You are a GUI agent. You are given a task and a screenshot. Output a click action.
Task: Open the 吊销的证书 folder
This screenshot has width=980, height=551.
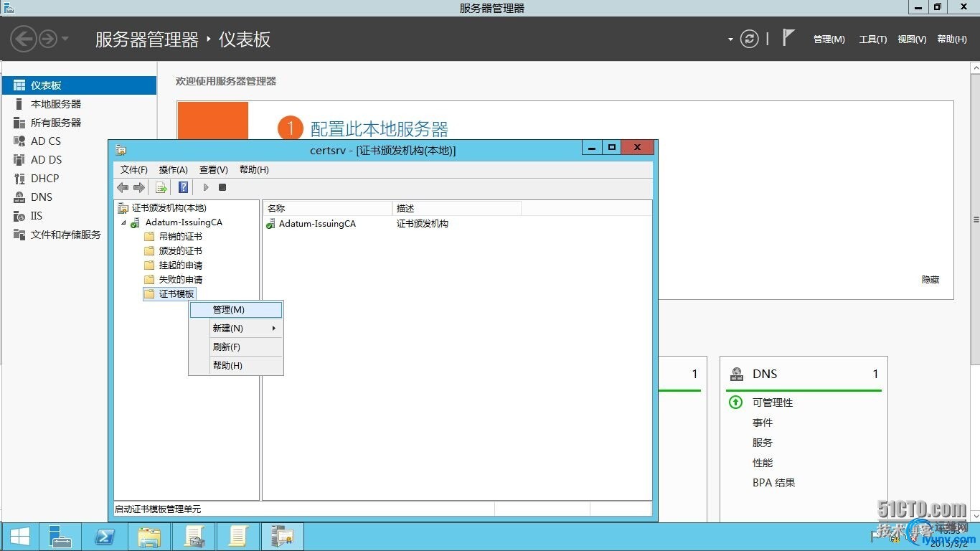point(180,237)
